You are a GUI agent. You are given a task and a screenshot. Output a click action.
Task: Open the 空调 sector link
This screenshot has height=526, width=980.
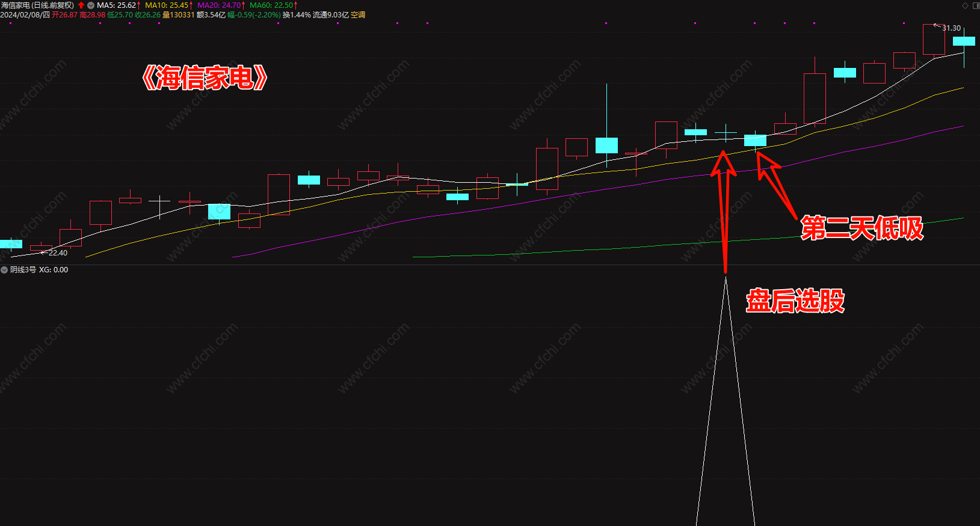(x=358, y=15)
